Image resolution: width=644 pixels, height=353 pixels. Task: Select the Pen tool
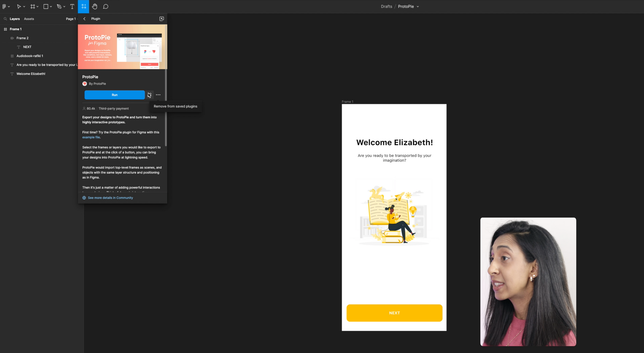click(x=59, y=6)
